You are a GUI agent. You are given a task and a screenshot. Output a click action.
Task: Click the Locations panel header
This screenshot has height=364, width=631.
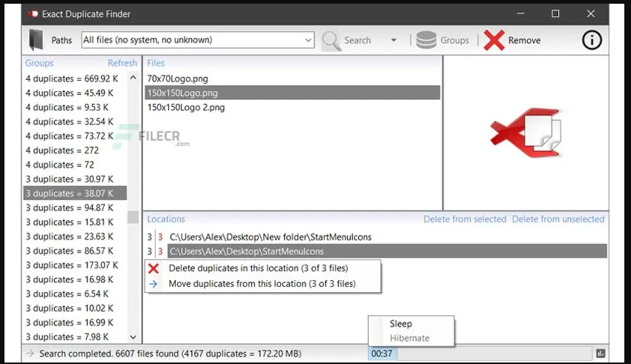166,219
